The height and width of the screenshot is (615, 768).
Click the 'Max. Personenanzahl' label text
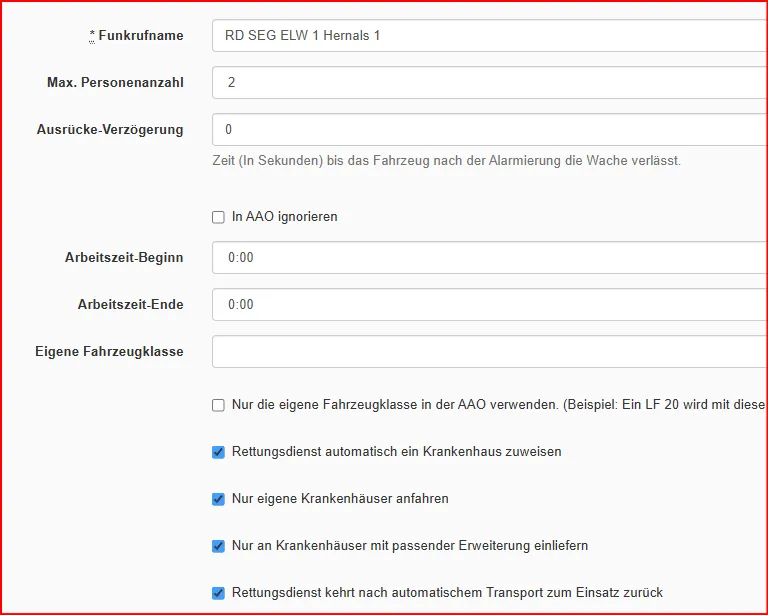point(115,82)
